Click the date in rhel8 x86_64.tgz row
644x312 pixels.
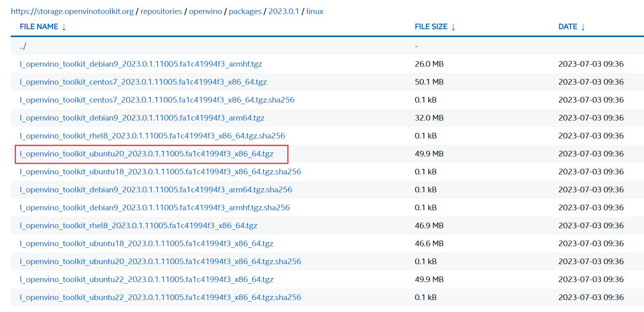[591, 225]
